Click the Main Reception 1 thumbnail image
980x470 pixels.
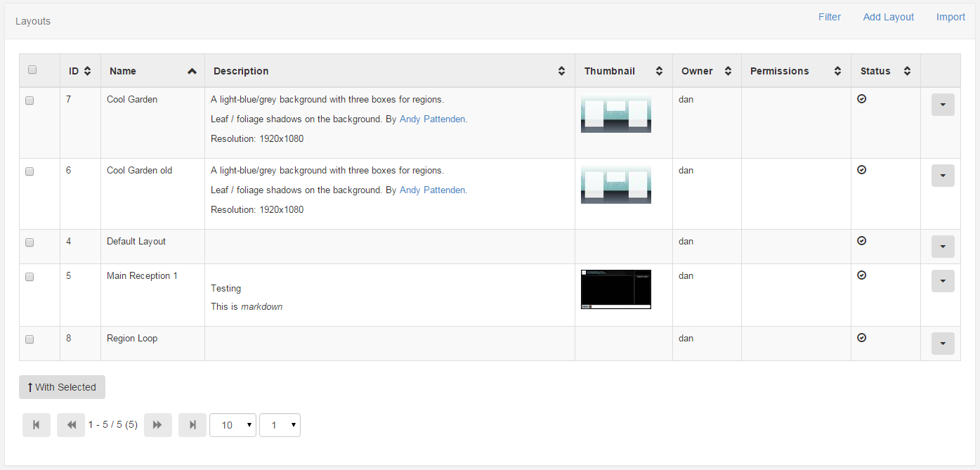coord(616,289)
